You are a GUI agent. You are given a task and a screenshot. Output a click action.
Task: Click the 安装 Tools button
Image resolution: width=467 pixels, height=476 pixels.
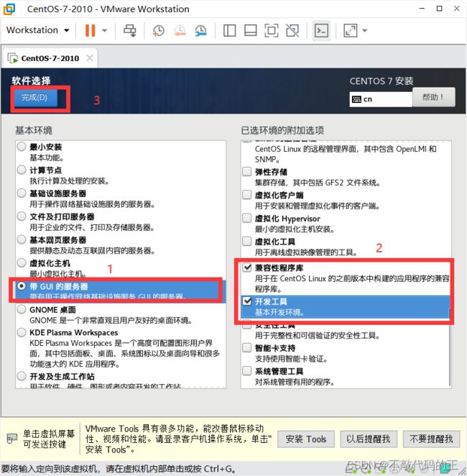point(306,439)
